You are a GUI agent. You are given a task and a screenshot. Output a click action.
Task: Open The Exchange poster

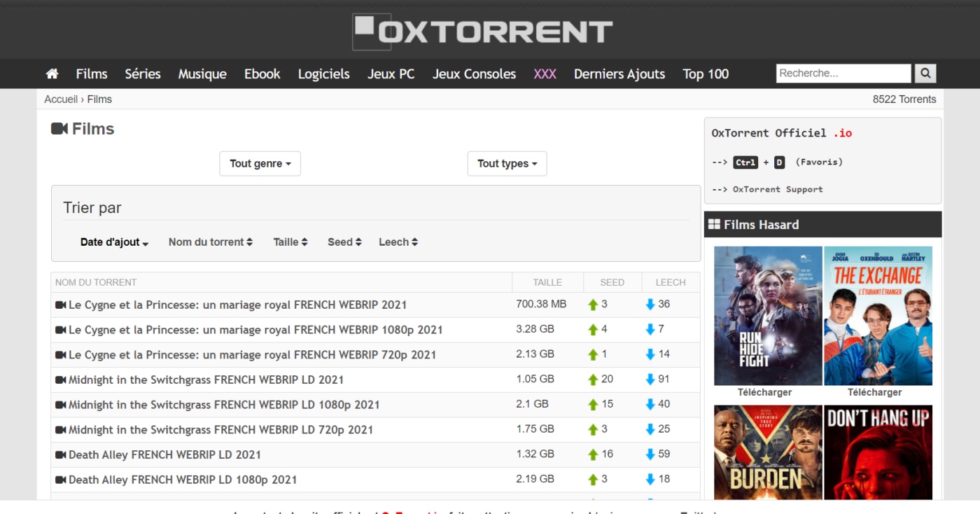coord(878,316)
